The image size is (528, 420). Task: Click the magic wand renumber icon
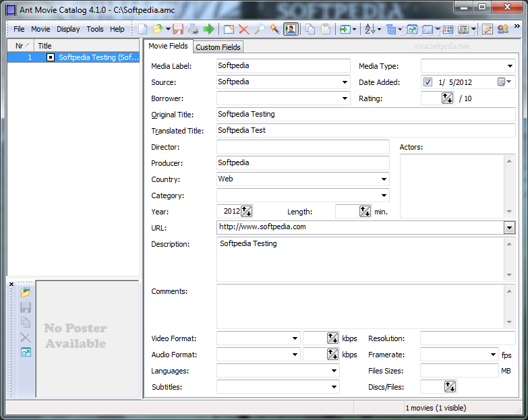pos(274,29)
